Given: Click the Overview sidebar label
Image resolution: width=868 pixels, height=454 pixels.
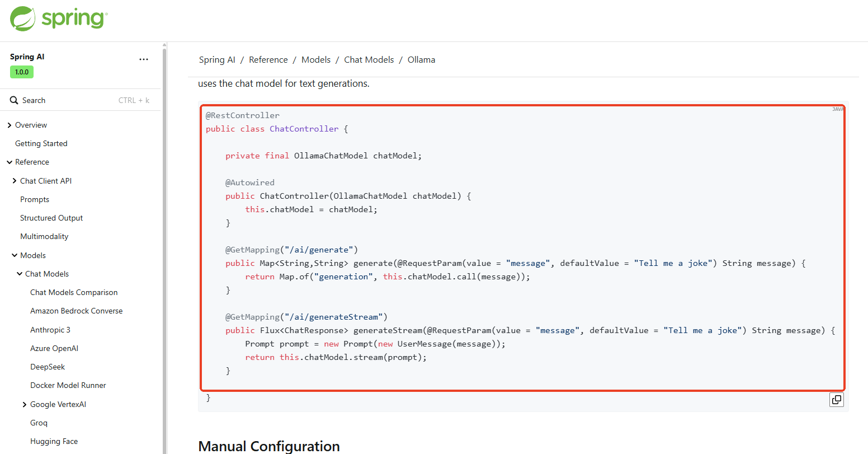Looking at the screenshot, I should [31, 125].
